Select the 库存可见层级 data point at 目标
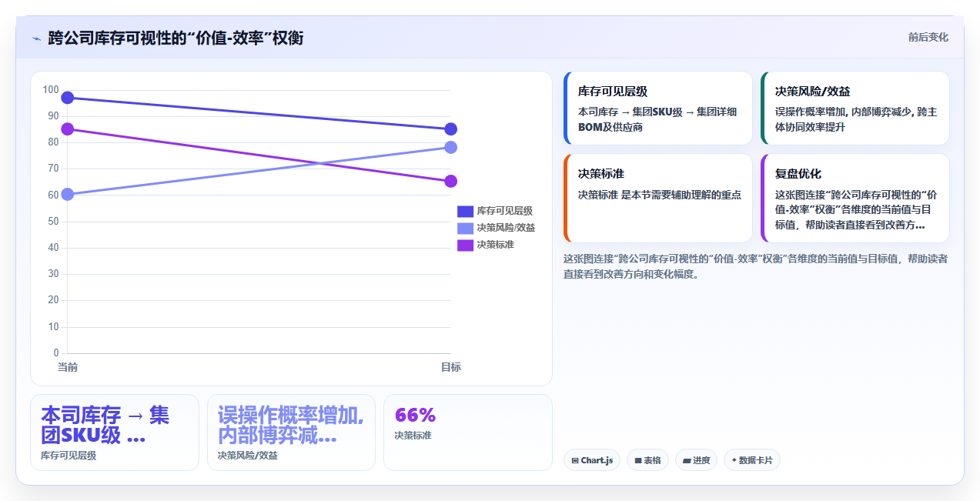Screen dimensions: 980x501 coord(451,129)
